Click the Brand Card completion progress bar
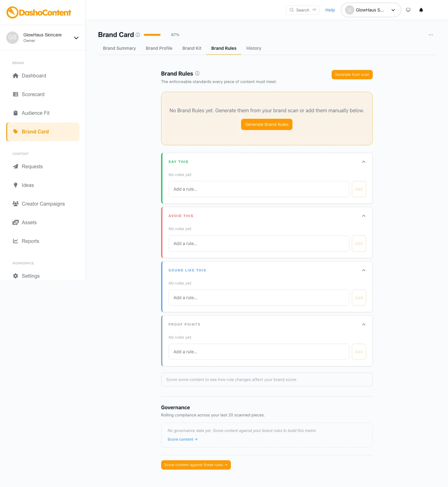The image size is (448, 487). pos(152,35)
